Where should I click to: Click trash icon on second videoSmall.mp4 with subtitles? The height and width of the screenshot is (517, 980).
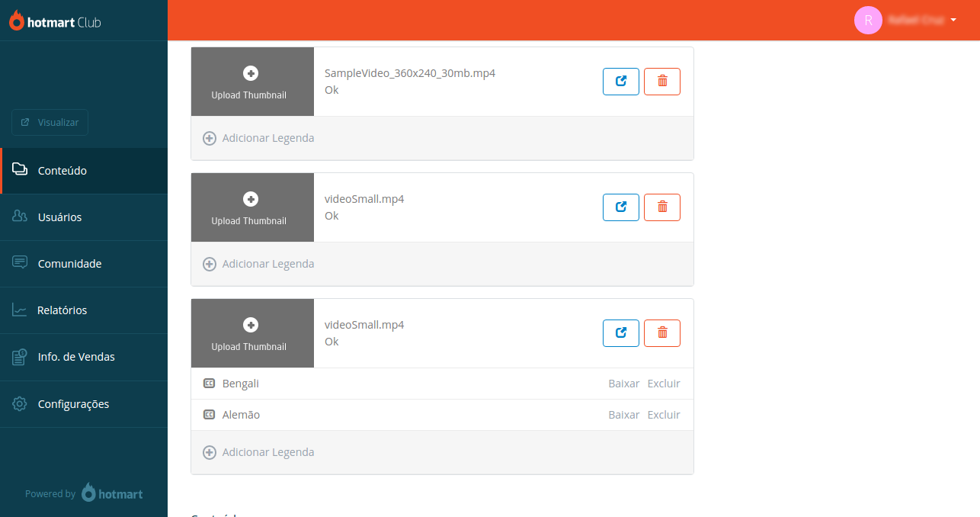coord(662,333)
